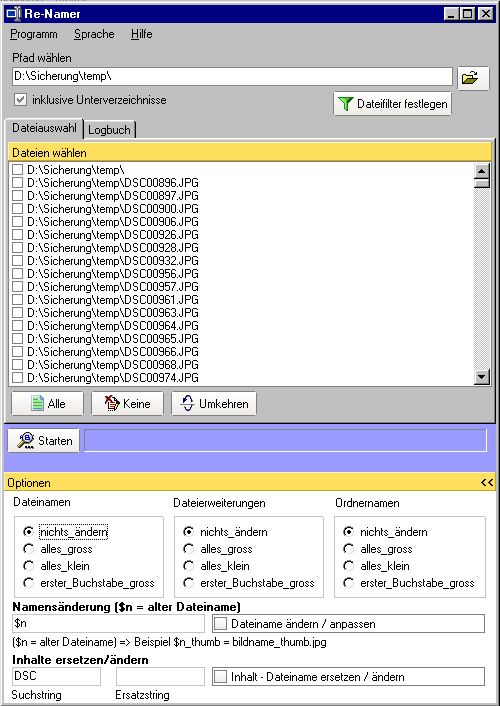Click the progress bar beside Starten

tap(285, 440)
